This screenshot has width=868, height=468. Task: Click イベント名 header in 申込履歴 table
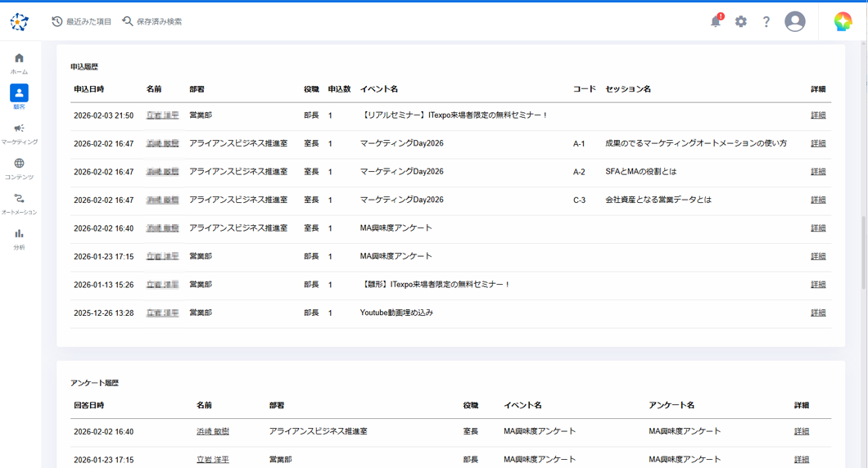[x=378, y=89]
